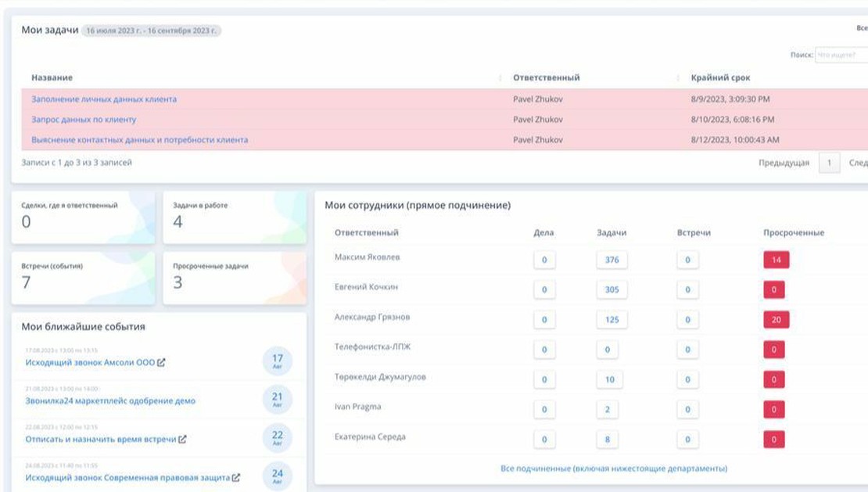The height and width of the screenshot is (492, 868).
Task: Open Евгений Кочкин's 305 tasks count
Action: click(611, 290)
